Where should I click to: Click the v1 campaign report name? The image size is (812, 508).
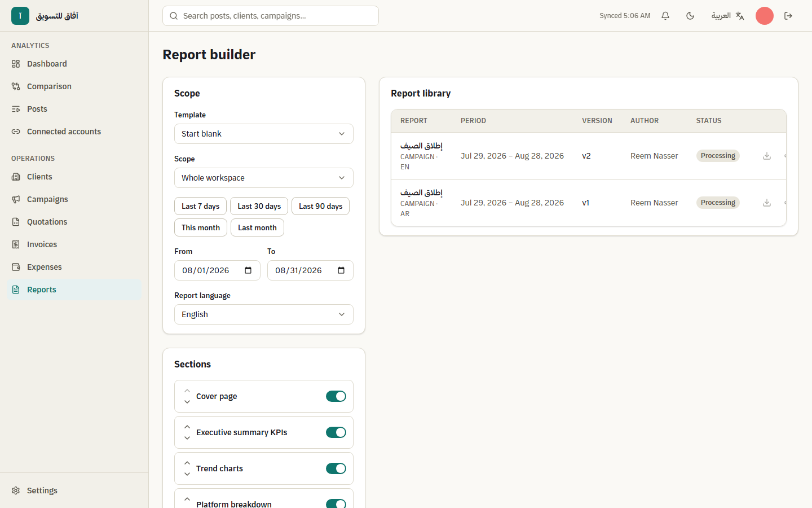pyautogui.click(x=421, y=192)
